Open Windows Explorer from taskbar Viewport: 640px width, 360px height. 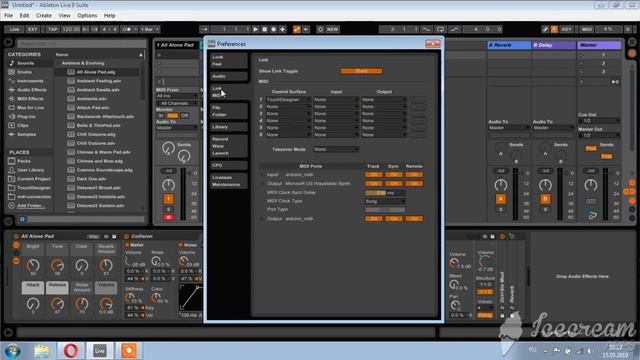(42, 351)
